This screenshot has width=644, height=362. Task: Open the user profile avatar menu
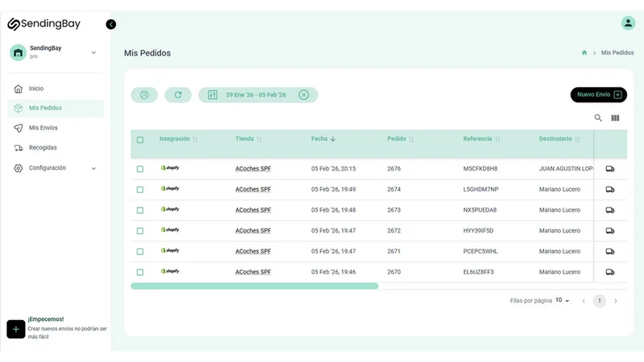coord(628,23)
